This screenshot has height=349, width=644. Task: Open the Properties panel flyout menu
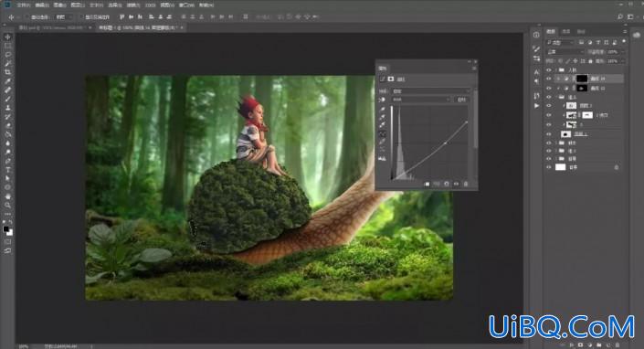tap(474, 69)
